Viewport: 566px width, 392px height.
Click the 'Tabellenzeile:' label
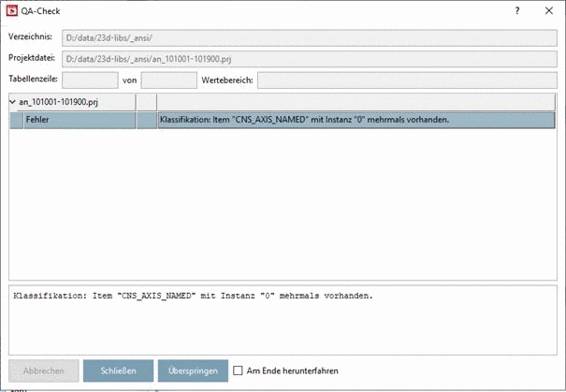(x=33, y=79)
